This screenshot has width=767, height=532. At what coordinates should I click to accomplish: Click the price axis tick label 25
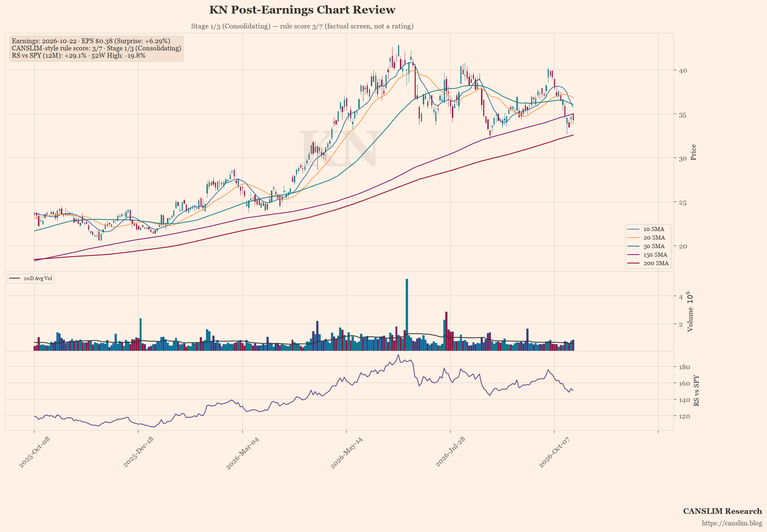pos(682,202)
